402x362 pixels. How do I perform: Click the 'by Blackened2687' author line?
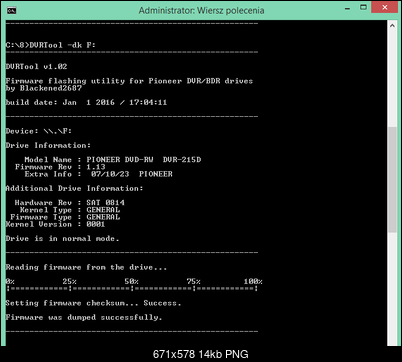(x=44, y=88)
